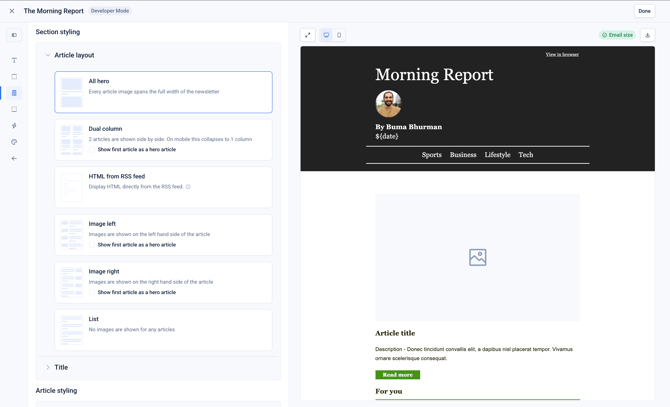Open the color palette theme icon
Screen dimensions: 670x407
(x=14, y=142)
